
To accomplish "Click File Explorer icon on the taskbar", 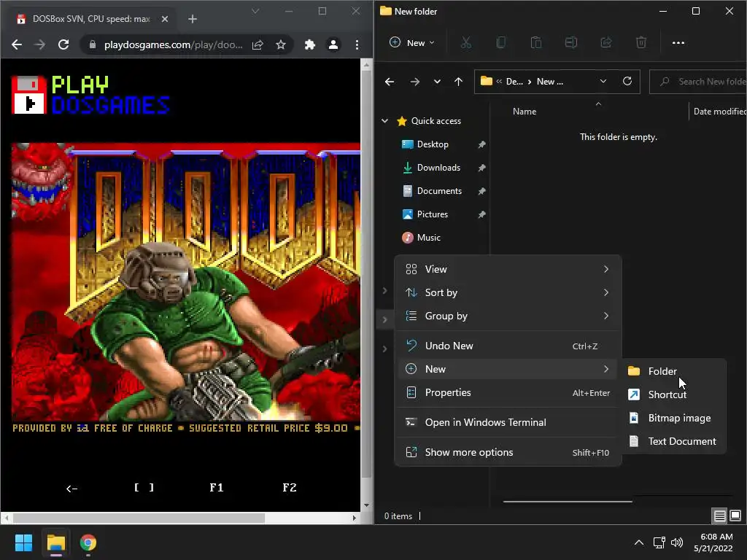I will pyautogui.click(x=55, y=542).
